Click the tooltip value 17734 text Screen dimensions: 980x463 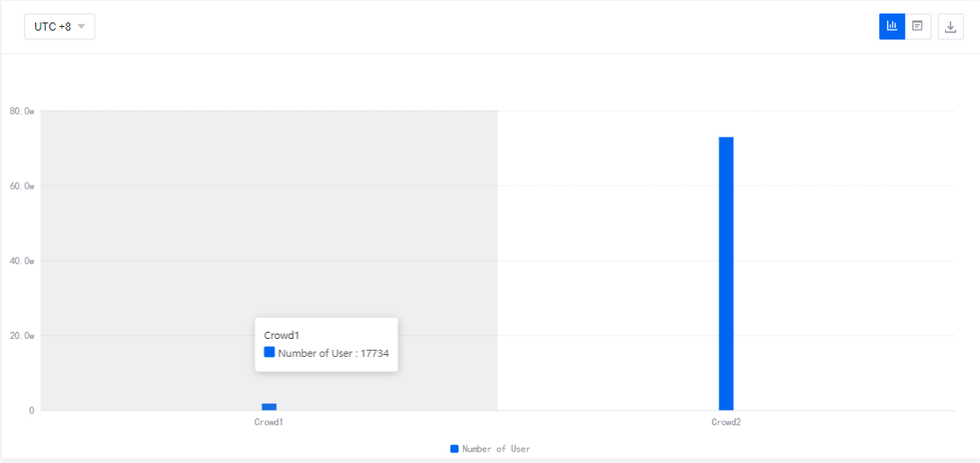pos(374,353)
